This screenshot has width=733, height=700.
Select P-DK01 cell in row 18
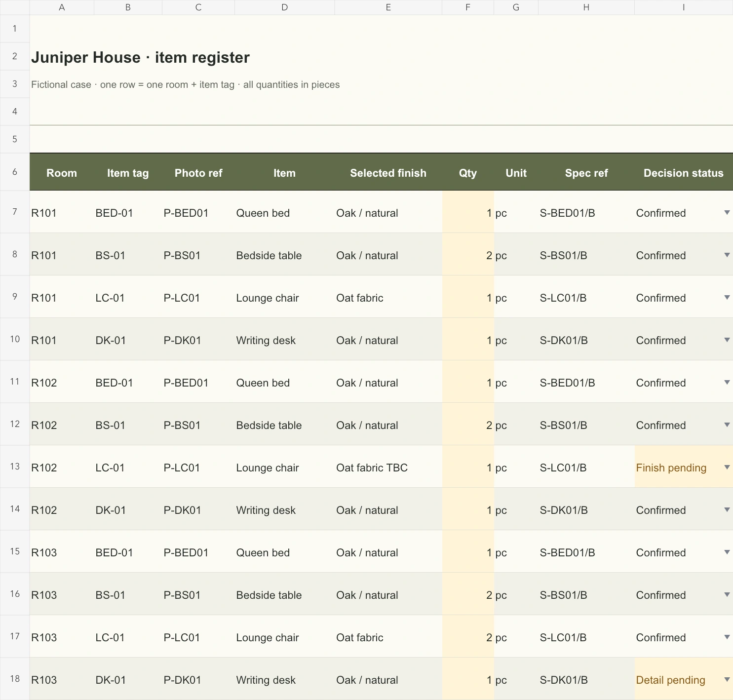coord(198,679)
